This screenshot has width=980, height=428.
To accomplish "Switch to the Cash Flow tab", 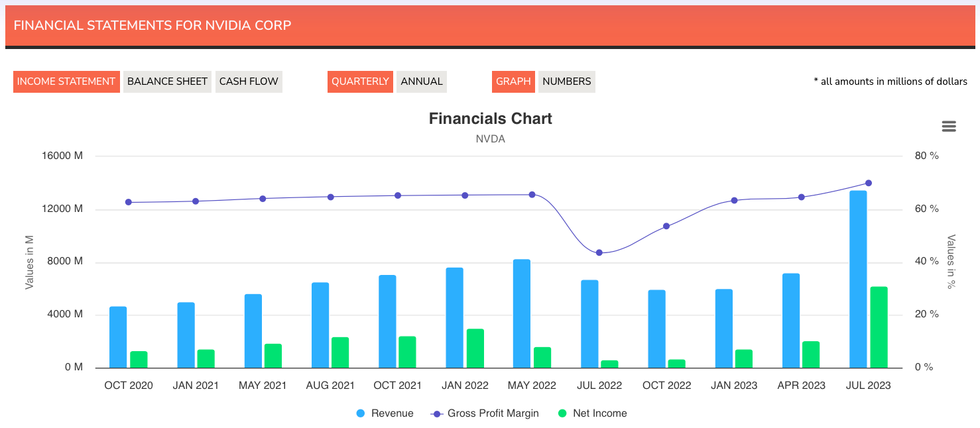I will [249, 81].
